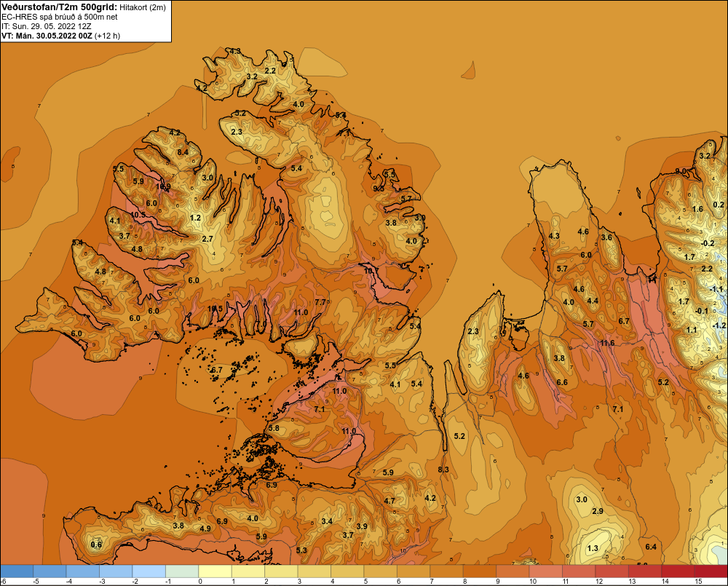Click the 'IT: Sun. 29. 05. 2022 12Z' line
Image resolution: width=728 pixels, height=586 pixels.
(47, 26)
